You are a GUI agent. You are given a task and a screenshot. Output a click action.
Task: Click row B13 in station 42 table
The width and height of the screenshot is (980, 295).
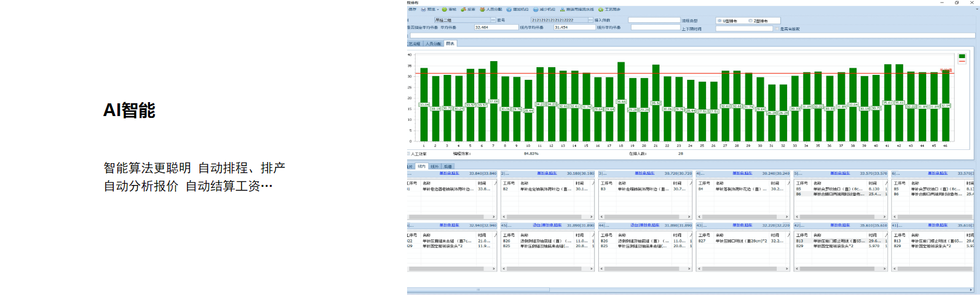coord(841,241)
